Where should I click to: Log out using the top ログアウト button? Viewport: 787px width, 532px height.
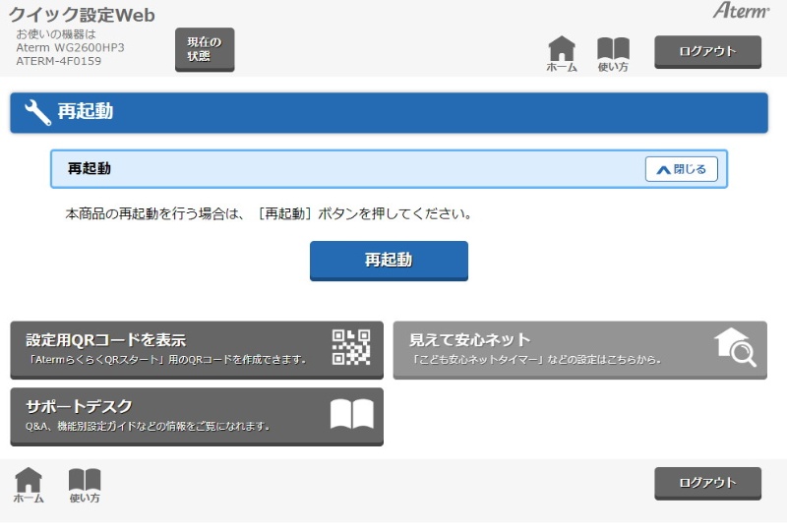[707, 51]
